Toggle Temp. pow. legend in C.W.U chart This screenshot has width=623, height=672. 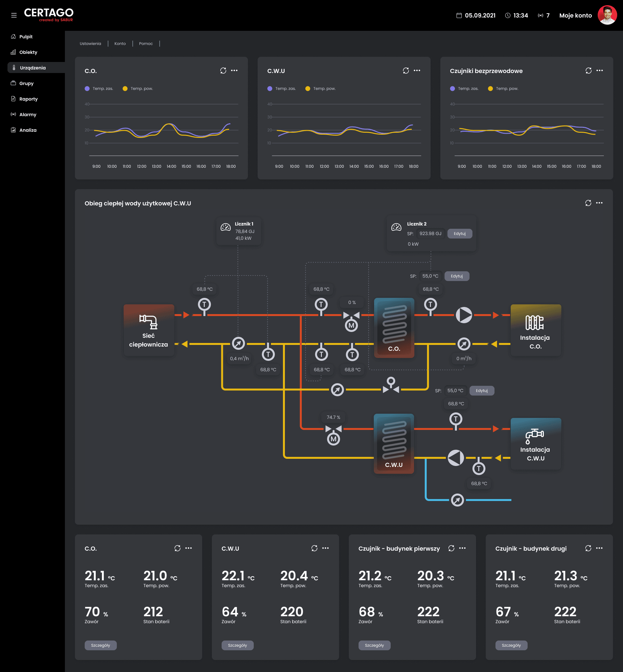pos(320,89)
